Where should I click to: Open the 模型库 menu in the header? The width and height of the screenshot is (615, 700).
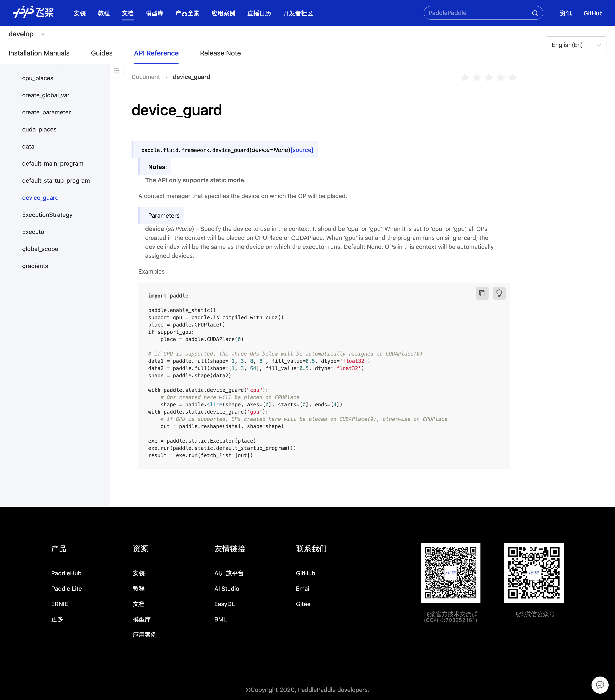154,13
